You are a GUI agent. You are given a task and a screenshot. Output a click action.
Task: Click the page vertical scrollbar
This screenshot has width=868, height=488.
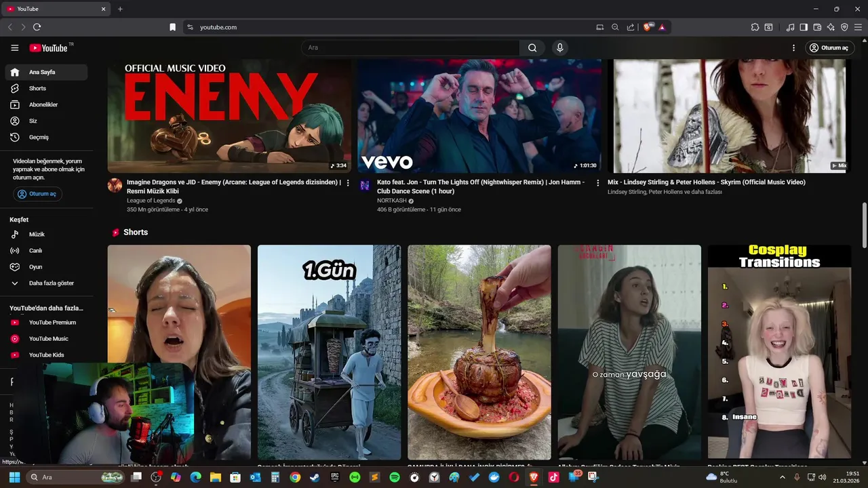[x=864, y=226]
